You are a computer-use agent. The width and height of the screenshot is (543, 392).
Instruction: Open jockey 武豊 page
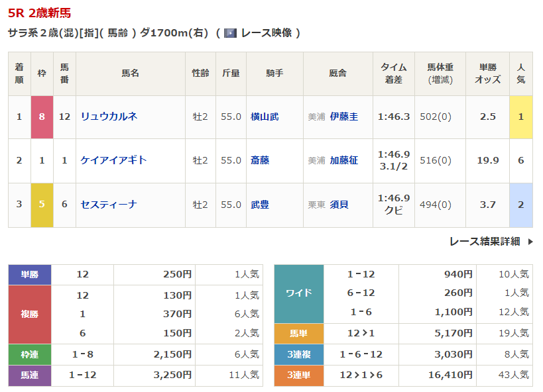260,205
